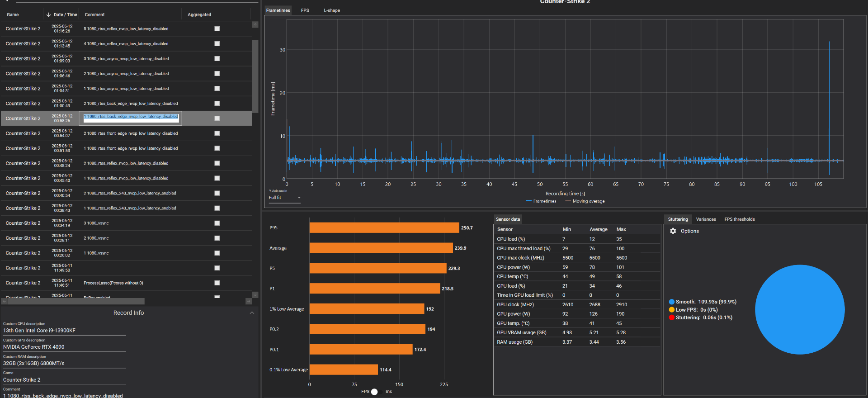Edit the Custom CPU description field
This screenshot has width=868, height=398.
pyautogui.click(x=65, y=331)
